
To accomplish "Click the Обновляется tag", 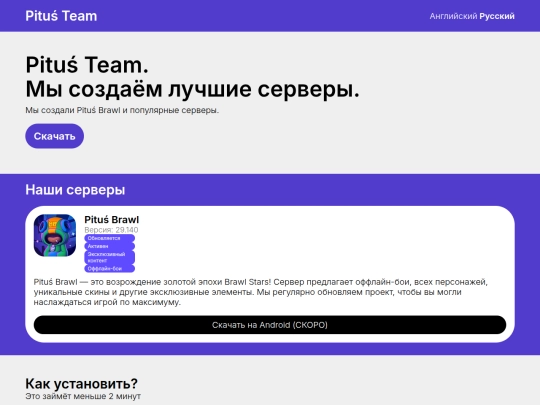I will (110, 238).
